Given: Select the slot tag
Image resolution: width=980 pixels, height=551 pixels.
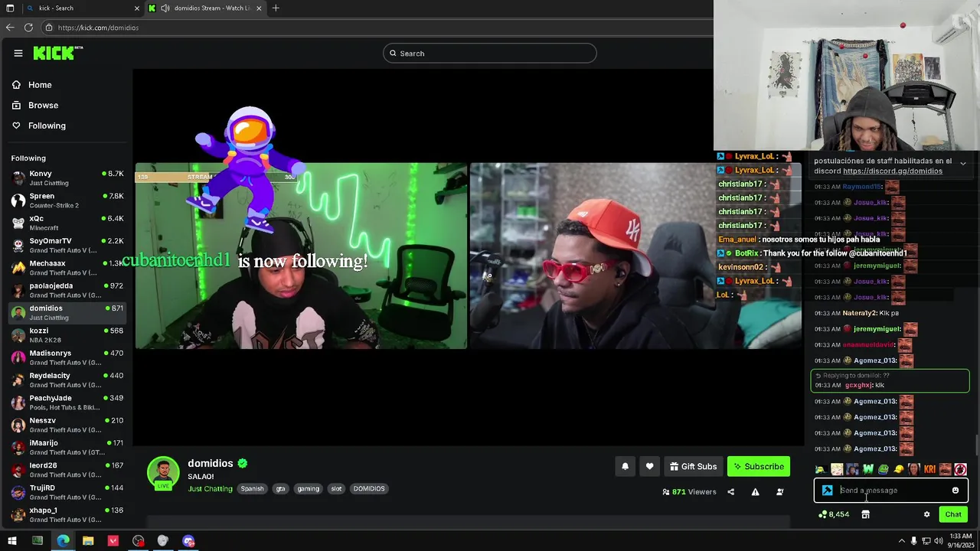Looking at the screenshot, I should (336, 488).
